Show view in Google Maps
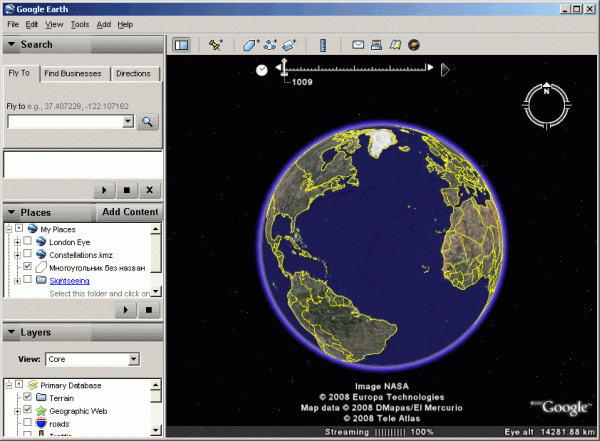The width and height of the screenshot is (600, 441). [395, 45]
